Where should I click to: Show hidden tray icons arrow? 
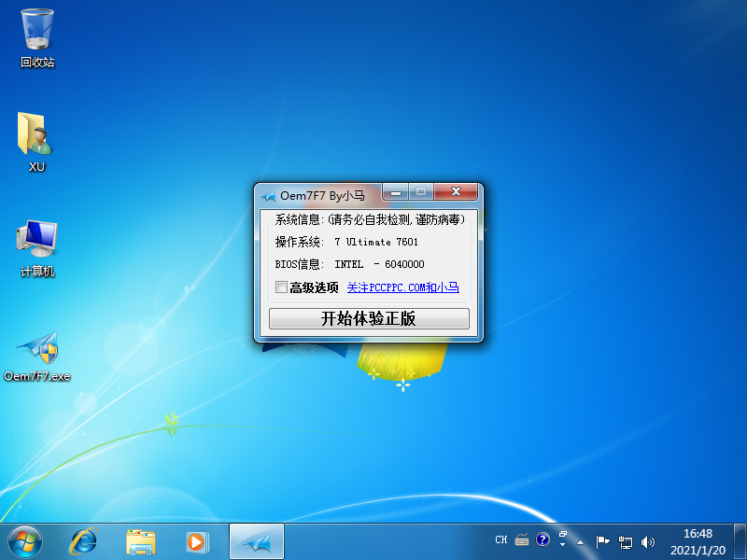pos(581,540)
